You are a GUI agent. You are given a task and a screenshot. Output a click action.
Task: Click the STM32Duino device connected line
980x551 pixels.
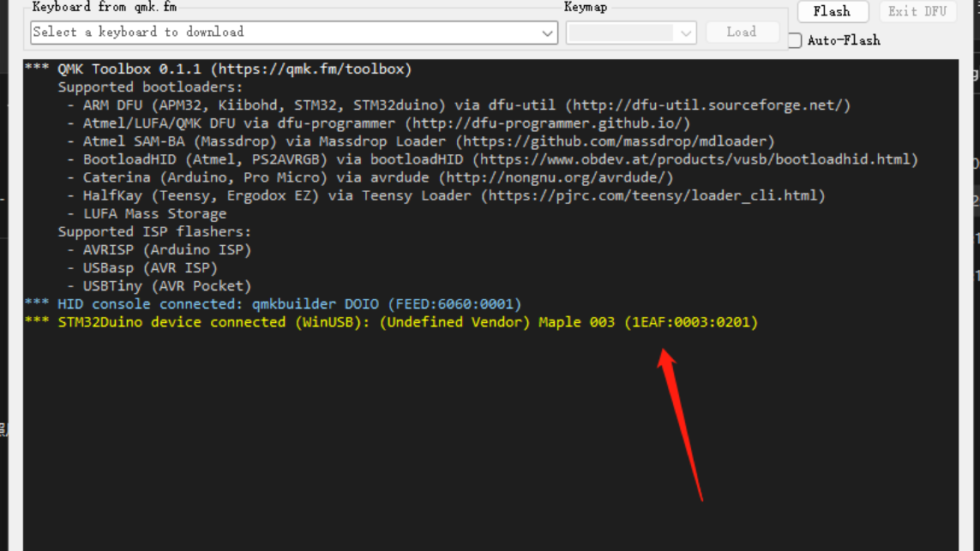(391, 323)
